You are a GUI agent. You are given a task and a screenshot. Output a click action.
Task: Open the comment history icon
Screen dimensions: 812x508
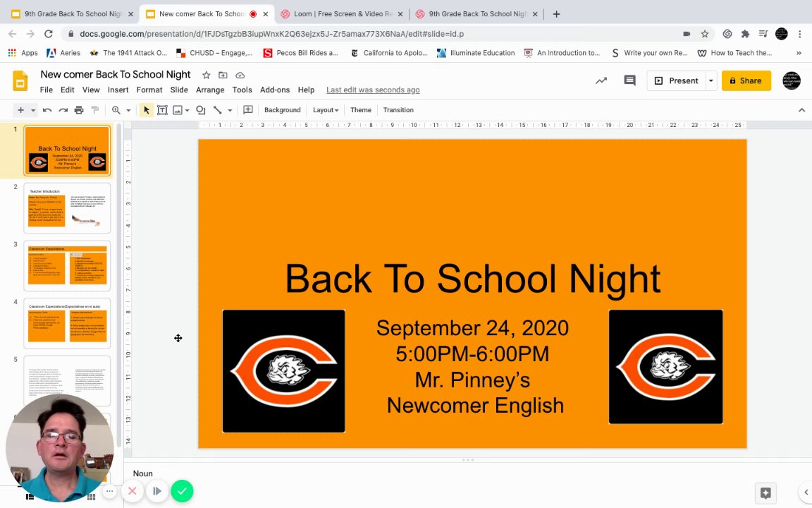click(x=629, y=80)
